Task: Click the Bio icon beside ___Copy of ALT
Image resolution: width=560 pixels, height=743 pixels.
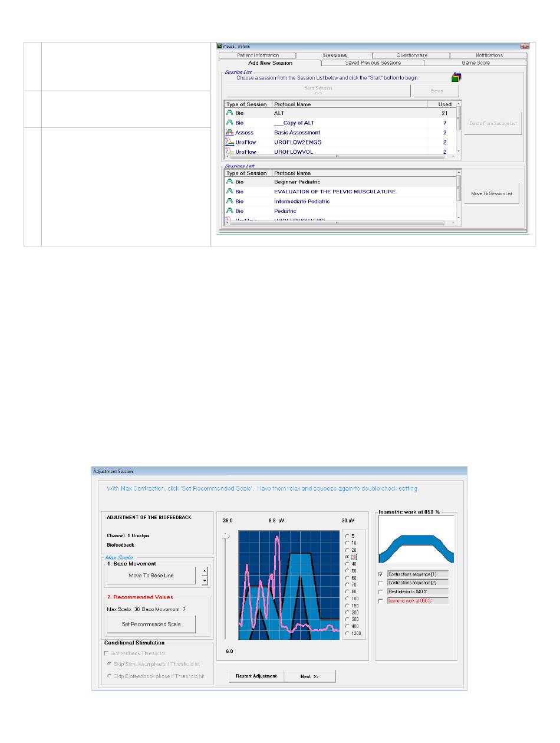Action: (230, 123)
